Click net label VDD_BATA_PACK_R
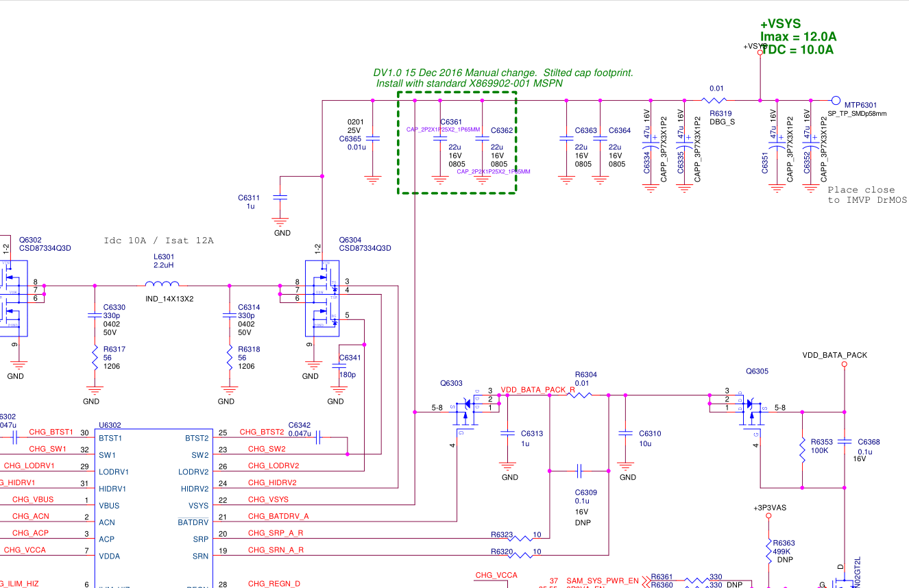 point(537,390)
